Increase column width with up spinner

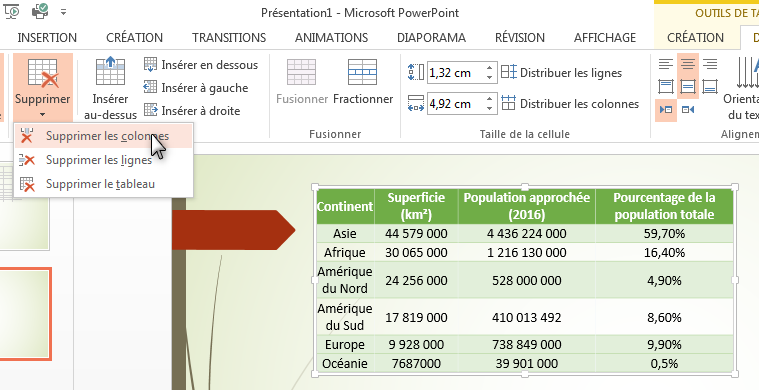490,99
